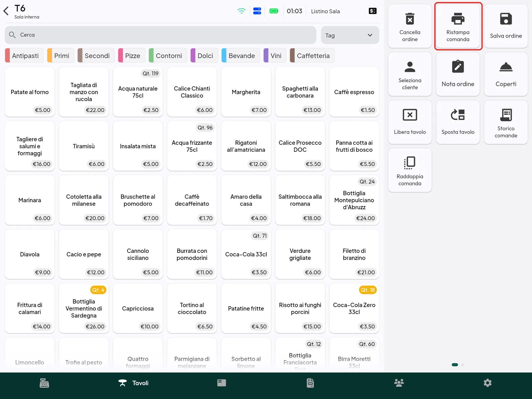Move table using Sposta tavolo
This screenshot has height=399, width=532.
(458, 122)
